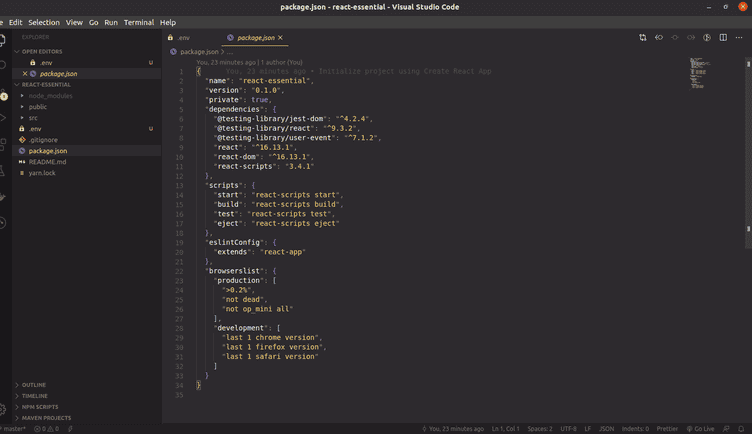Click the 'react-scripts start' string in editor
752x434 pixels.
coord(297,195)
